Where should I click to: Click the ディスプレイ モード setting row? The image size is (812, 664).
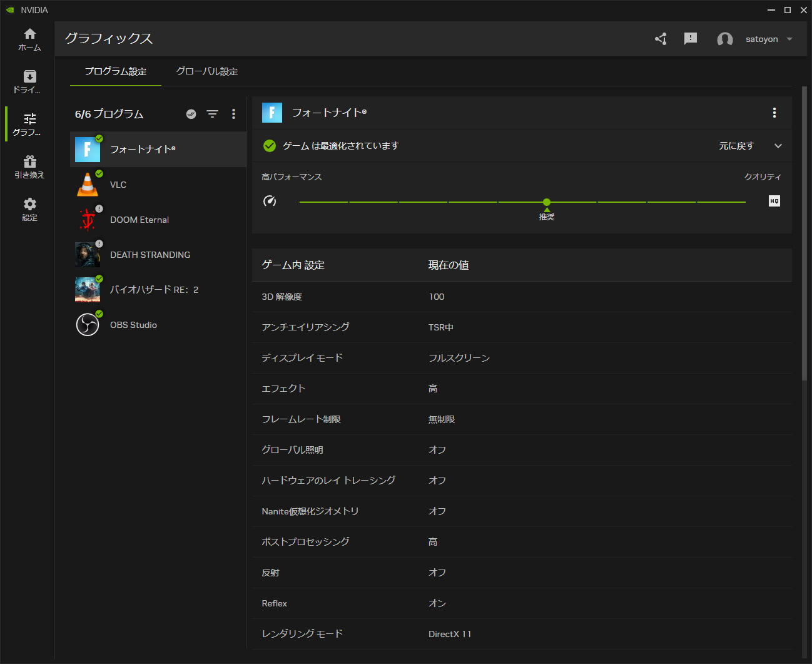(522, 358)
